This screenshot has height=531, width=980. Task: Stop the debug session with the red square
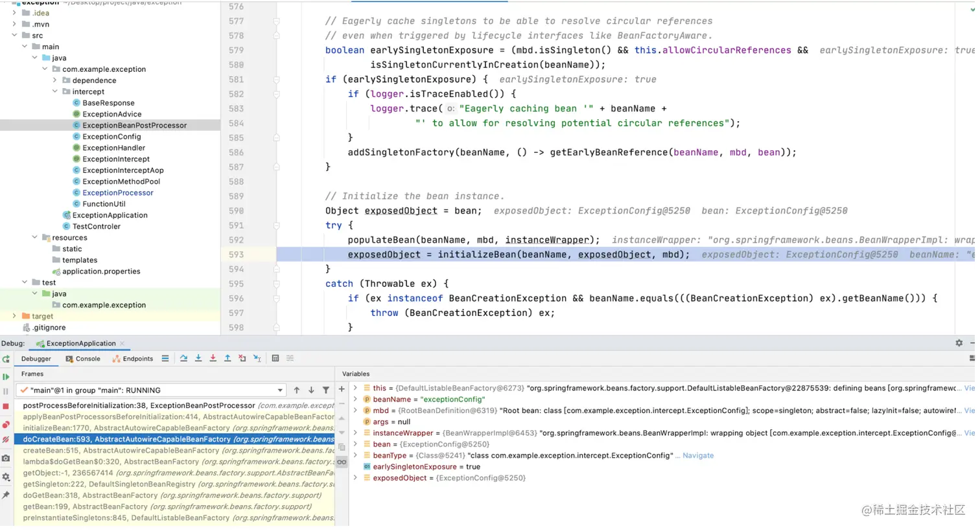point(6,407)
